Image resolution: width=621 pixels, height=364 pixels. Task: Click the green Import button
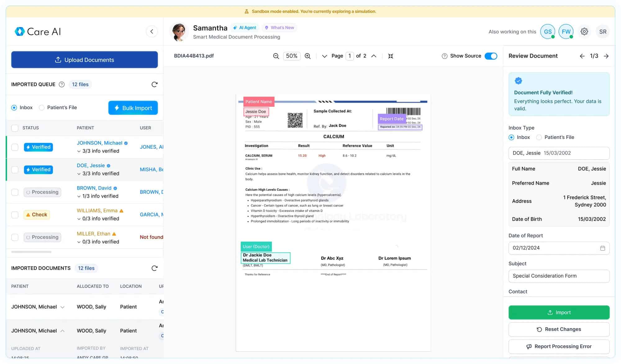click(559, 312)
